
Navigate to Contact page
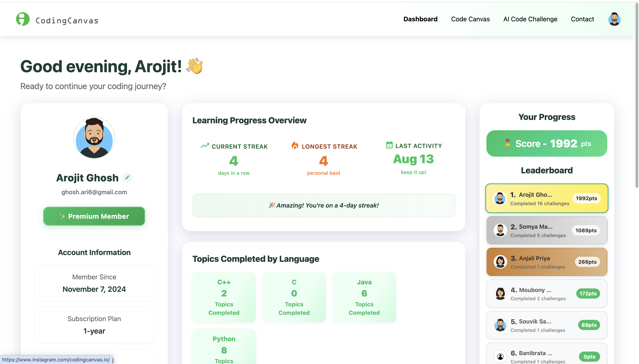[x=582, y=19]
